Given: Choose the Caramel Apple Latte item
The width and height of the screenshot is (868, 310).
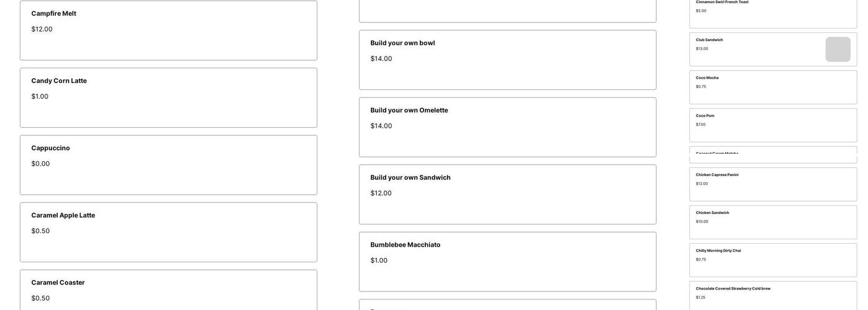Looking at the screenshot, I should point(168,232).
